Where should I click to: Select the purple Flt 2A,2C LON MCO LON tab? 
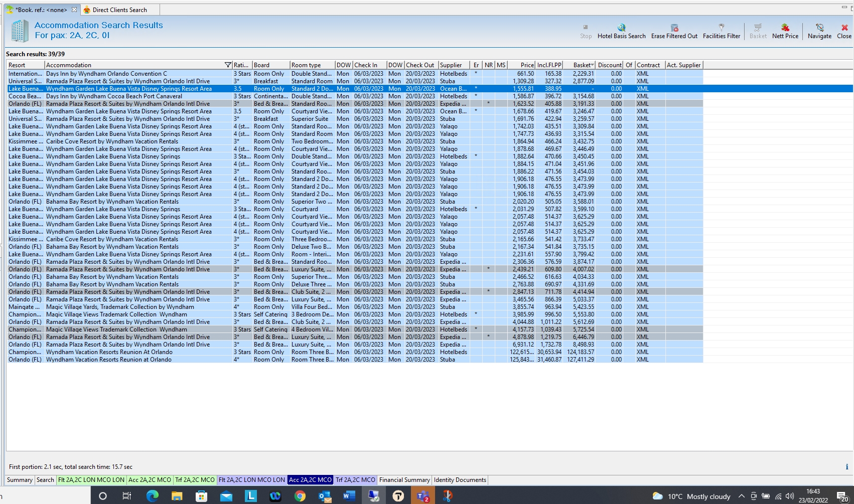pyautogui.click(x=252, y=480)
